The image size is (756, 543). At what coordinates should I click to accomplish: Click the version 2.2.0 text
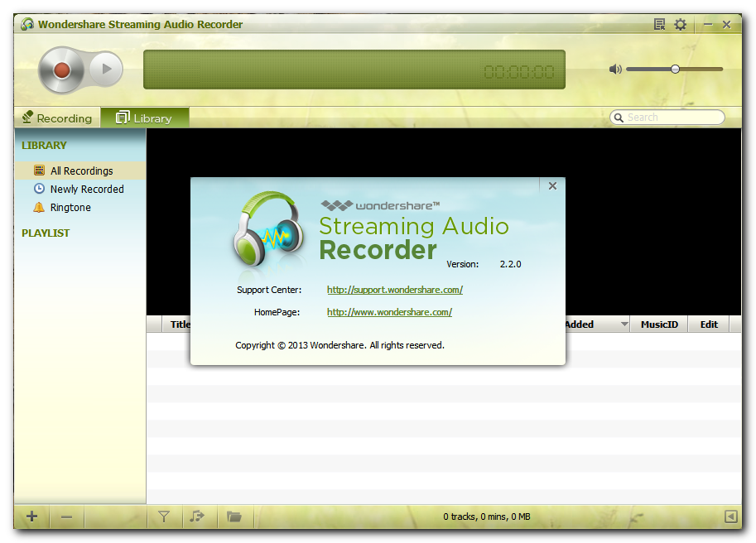point(510,264)
